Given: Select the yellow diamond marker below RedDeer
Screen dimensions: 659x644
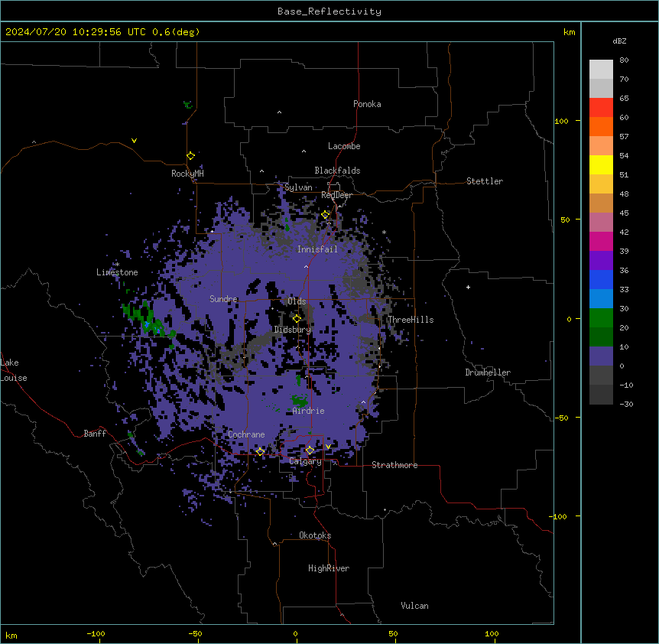Looking at the screenshot, I should tap(326, 215).
